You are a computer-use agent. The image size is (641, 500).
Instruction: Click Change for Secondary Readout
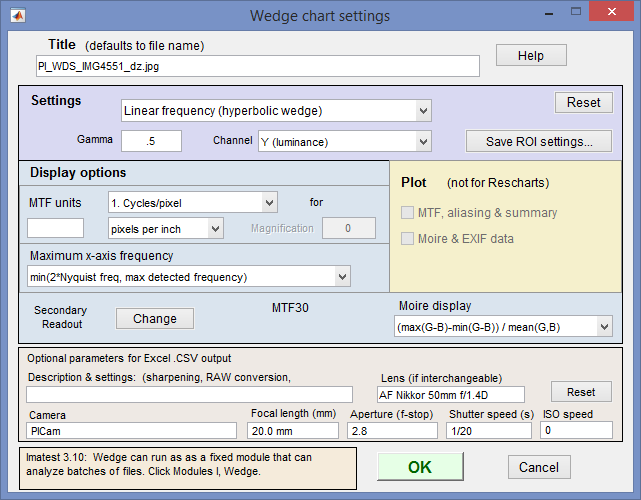[x=155, y=318]
